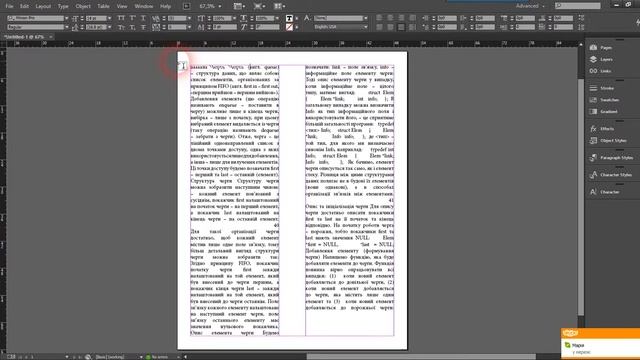640x360 pixels.
Task: Toggle Underline formatting
Action: 143,18
